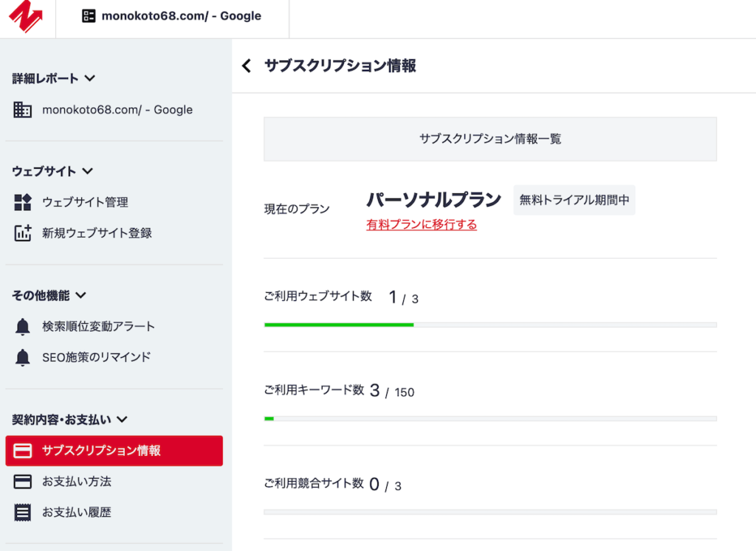Collapse the ウェブサイト section chevron
Screen dimensions: 756x551
coord(87,171)
